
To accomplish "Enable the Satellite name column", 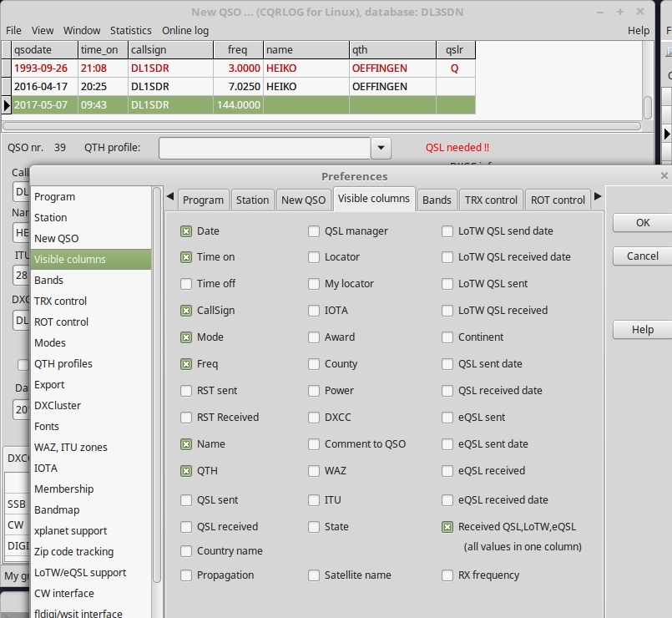I will click(x=314, y=575).
